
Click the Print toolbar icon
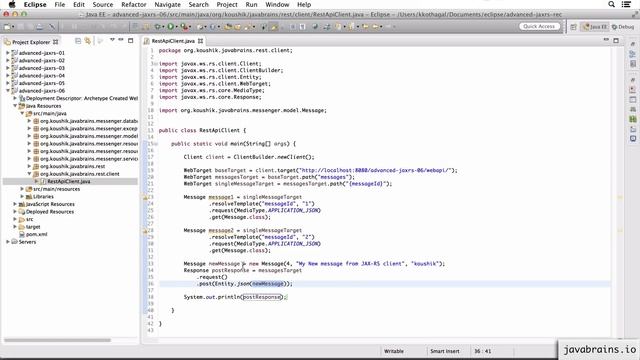pos(39,27)
